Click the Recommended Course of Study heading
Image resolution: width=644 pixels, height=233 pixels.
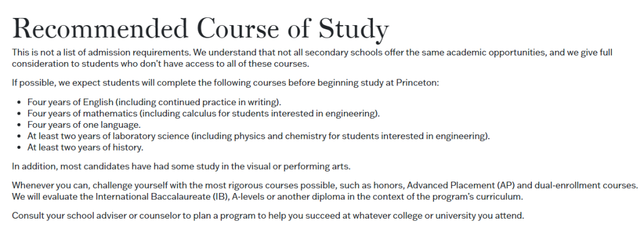coord(200,29)
